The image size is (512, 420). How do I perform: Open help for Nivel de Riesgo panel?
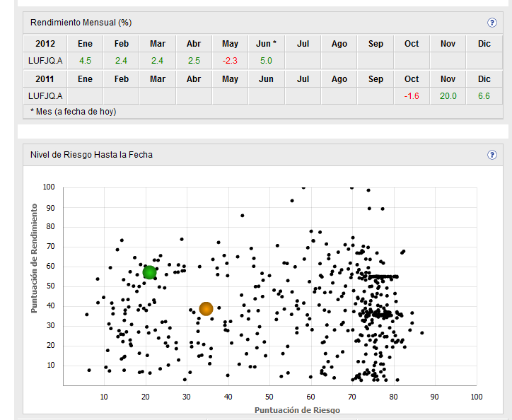[x=491, y=154]
